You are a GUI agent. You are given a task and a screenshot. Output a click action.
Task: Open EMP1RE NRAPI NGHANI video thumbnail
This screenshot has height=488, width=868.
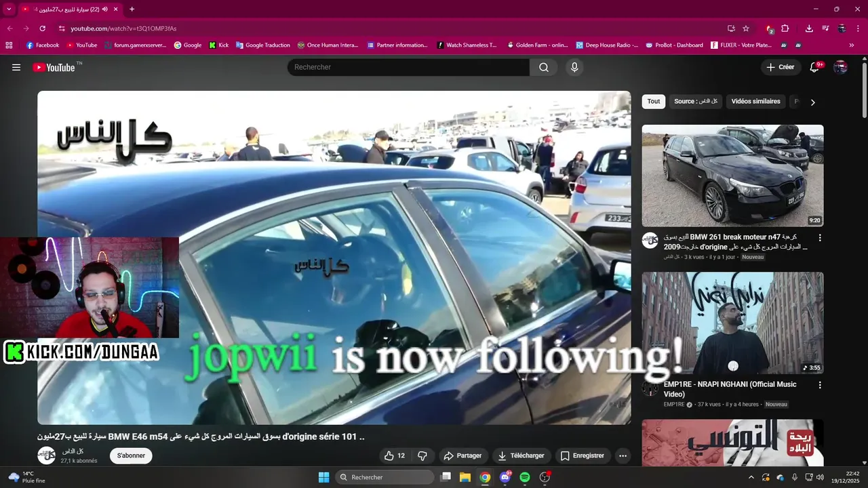click(732, 323)
